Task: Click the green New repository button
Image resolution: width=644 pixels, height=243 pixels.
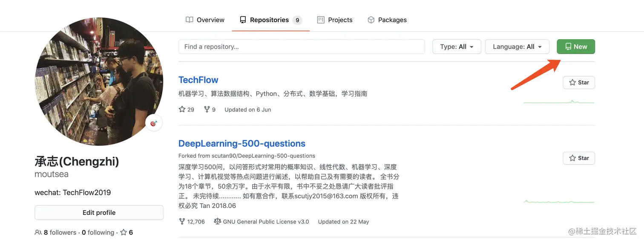Action: (576, 46)
